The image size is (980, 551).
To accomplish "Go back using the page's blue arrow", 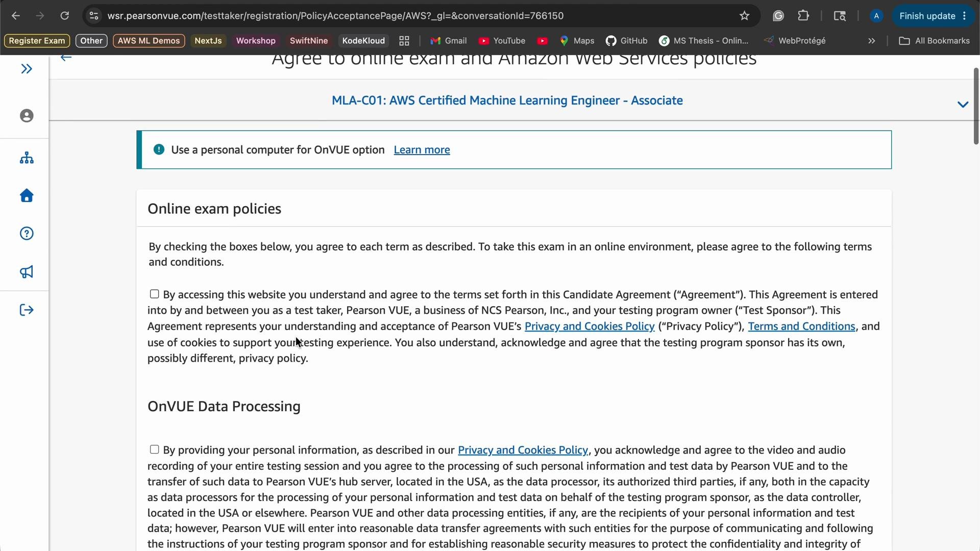I will 66,58.
